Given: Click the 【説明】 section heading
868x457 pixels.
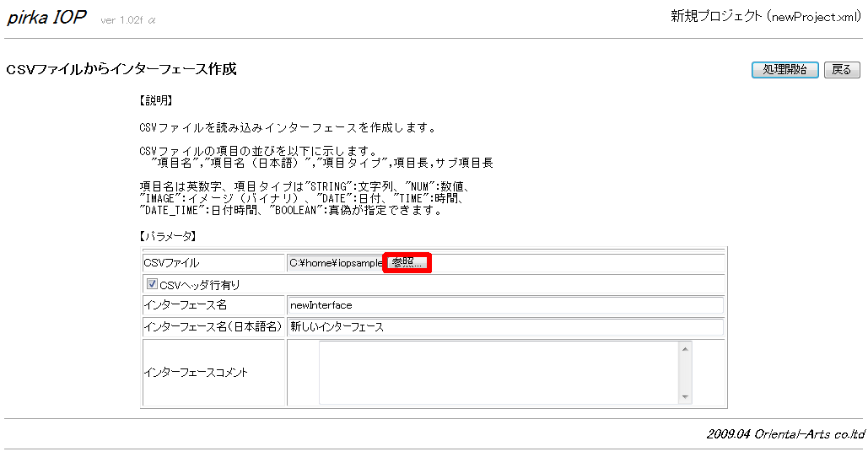Looking at the screenshot, I should pyautogui.click(x=155, y=100).
